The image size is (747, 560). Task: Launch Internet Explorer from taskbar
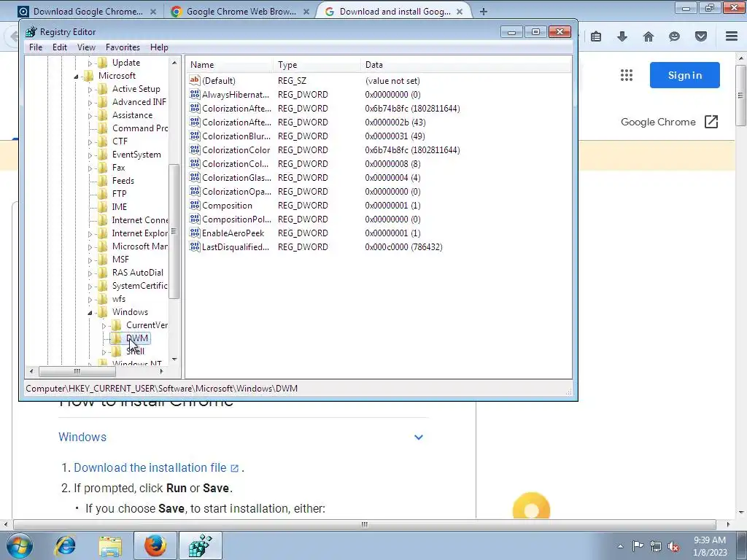[66, 546]
